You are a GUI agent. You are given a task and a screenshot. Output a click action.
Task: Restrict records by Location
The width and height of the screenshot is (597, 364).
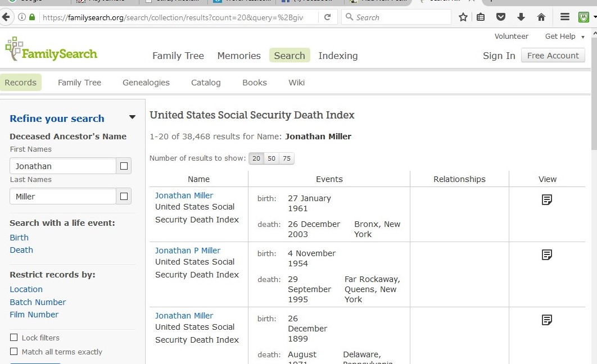(26, 289)
